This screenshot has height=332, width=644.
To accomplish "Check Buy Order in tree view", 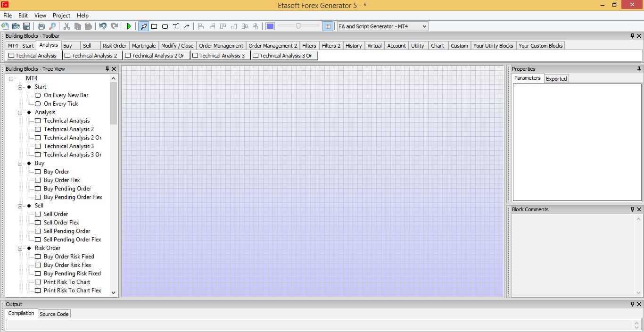I will pos(38,172).
